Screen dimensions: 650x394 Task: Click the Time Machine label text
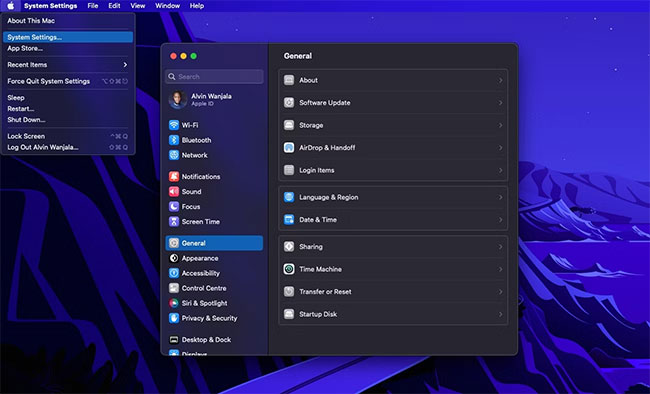coord(320,269)
